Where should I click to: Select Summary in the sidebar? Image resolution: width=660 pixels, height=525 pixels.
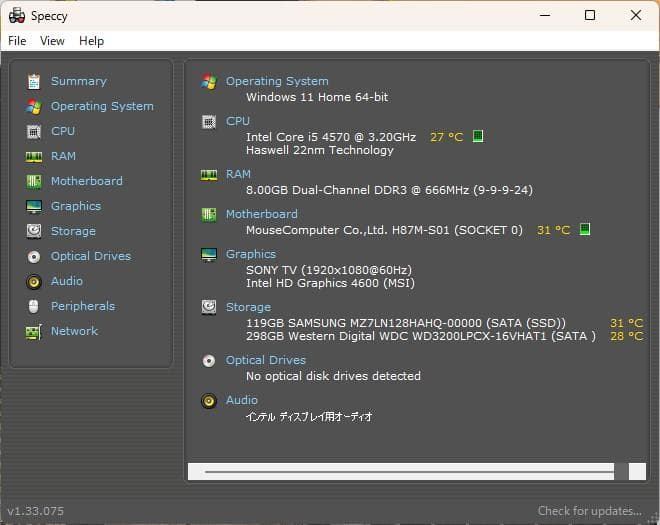click(x=79, y=81)
